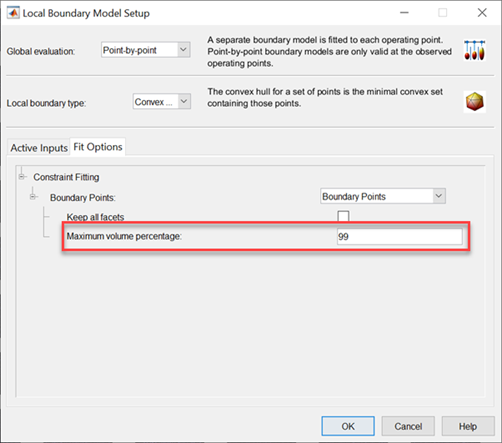The width and height of the screenshot is (502, 443).
Task: Click the OK button
Action: [x=348, y=426]
